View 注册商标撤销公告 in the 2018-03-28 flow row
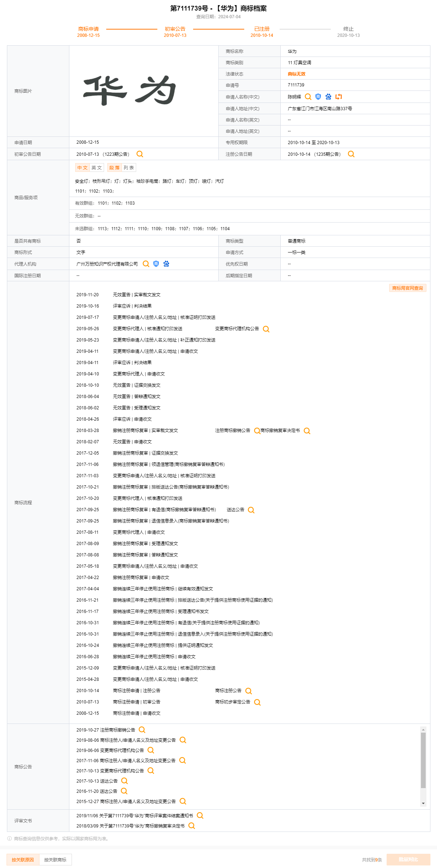 click(257, 431)
